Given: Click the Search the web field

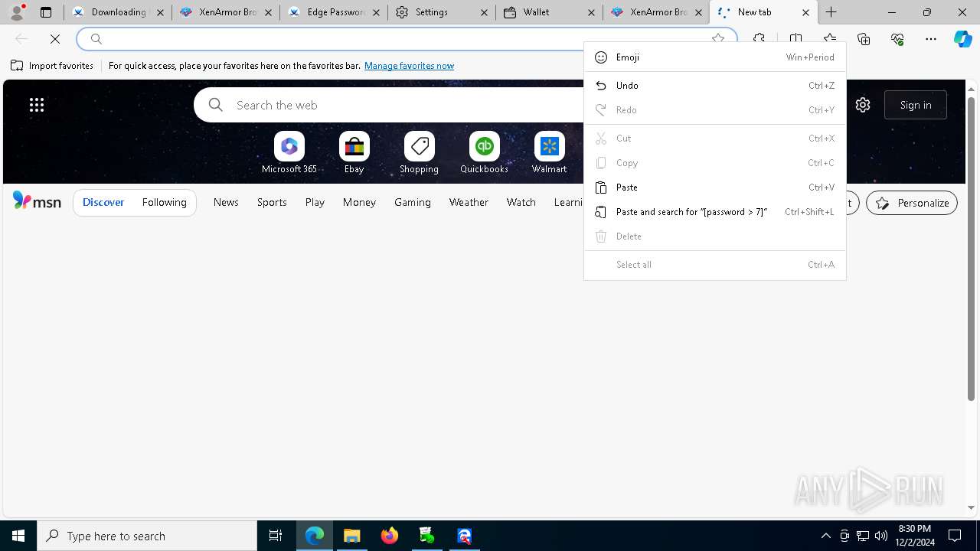Looking at the screenshot, I should pos(389,105).
